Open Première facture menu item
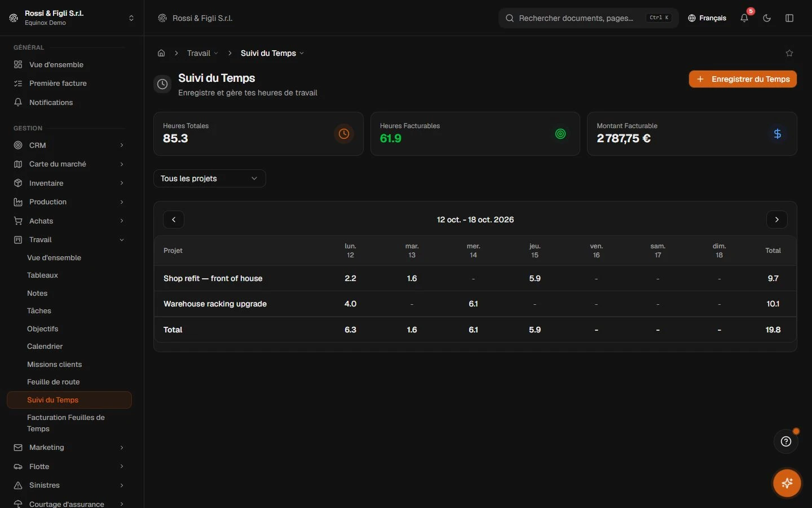 point(69,84)
